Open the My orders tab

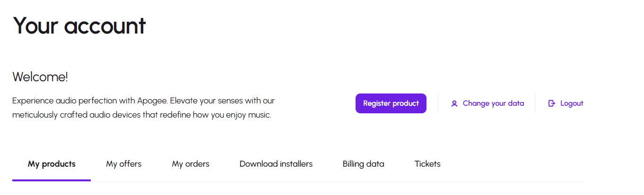click(x=191, y=164)
